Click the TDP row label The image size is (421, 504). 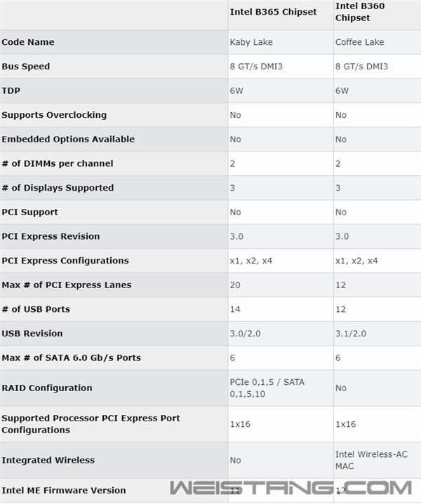click(11, 90)
